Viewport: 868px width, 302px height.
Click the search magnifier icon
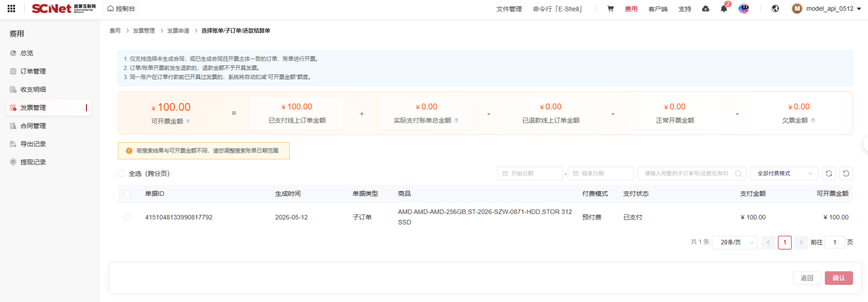(x=738, y=174)
